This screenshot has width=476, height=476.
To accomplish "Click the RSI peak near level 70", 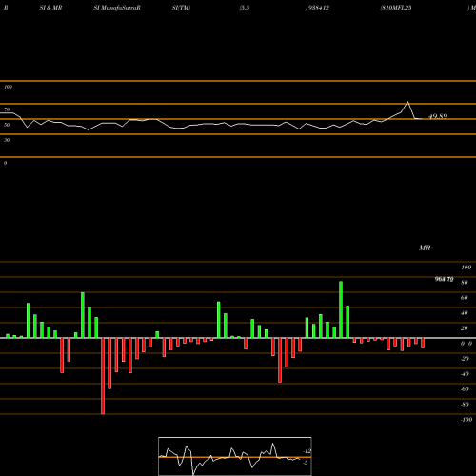I will (407, 102).
